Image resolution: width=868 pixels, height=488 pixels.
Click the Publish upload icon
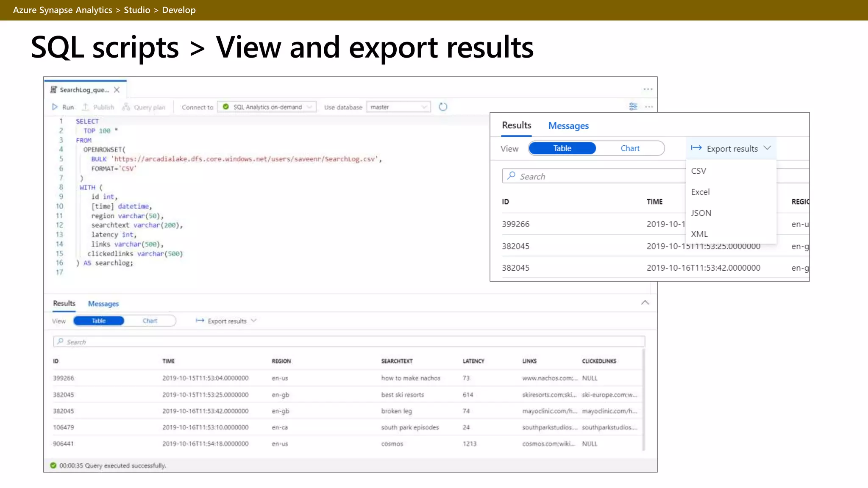(x=86, y=107)
